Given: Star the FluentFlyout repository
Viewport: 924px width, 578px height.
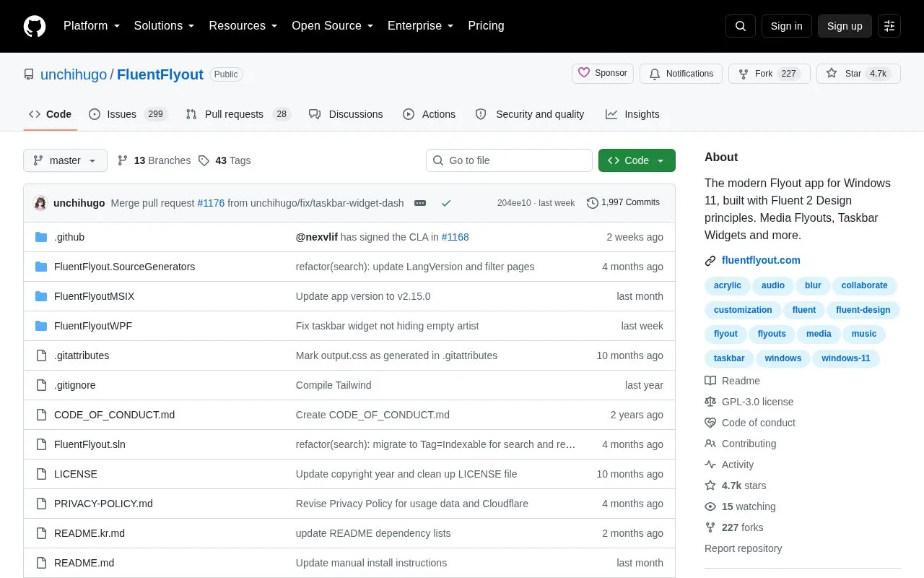Looking at the screenshot, I should pyautogui.click(x=858, y=74).
